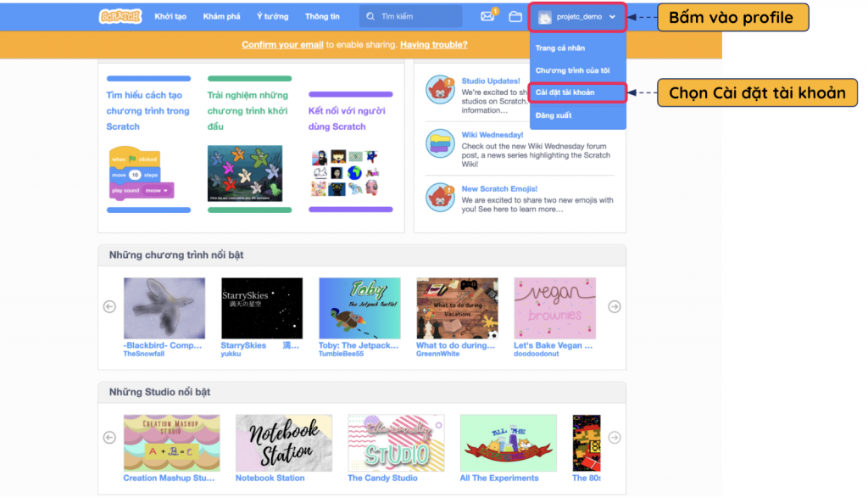
Task: Go to next featured projects arrow
Action: pos(615,306)
